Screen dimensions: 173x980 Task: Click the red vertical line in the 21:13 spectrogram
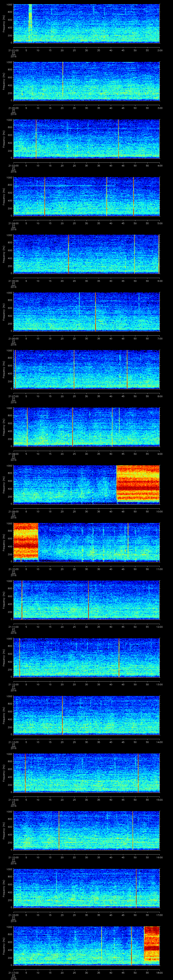pyautogui.click(x=62, y=715)
